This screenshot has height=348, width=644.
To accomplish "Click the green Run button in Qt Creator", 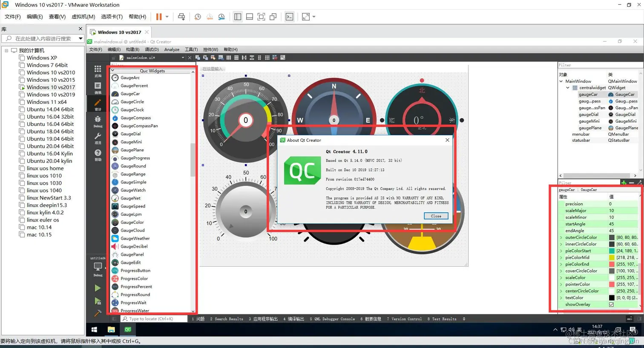I will [x=98, y=288].
